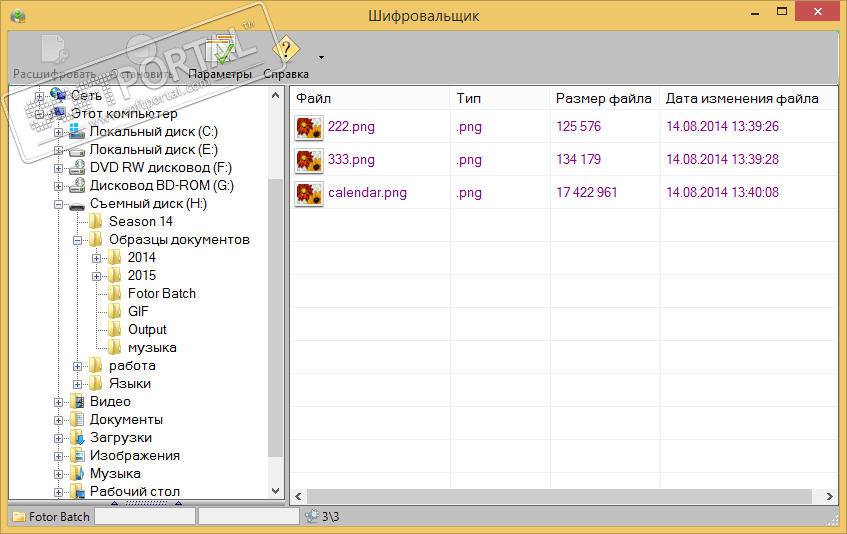Select Этот компьютер in tree
The height and width of the screenshot is (534, 847).
(x=124, y=113)
